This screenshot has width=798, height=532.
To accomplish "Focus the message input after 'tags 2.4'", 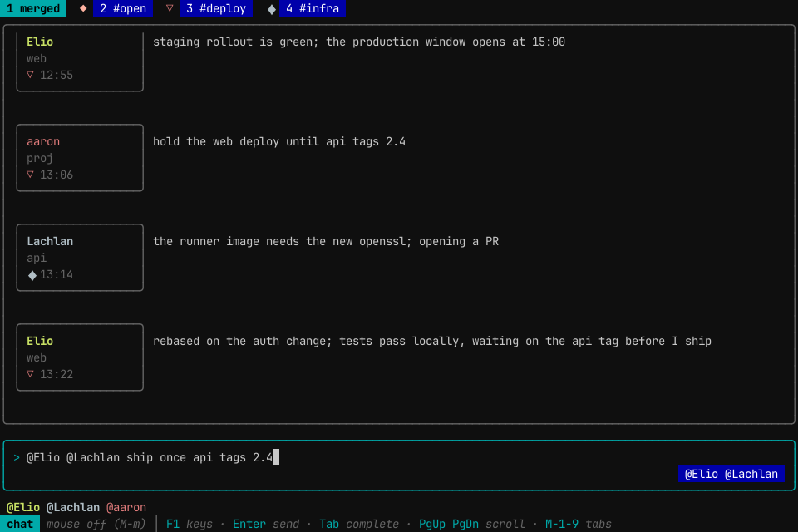I will click(x=276, y=457).
